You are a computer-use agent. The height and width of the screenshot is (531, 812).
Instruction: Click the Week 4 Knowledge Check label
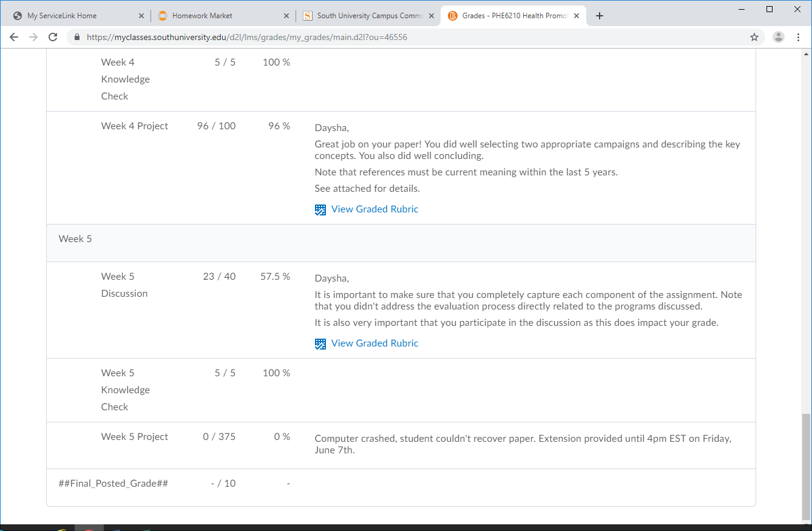pyautogui.click(x=126, y=79)
